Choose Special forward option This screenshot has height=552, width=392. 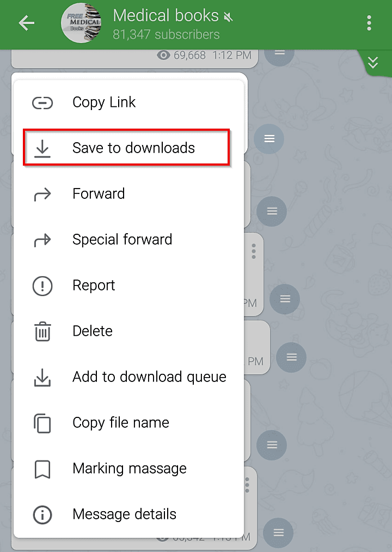[x=129, y=239]
